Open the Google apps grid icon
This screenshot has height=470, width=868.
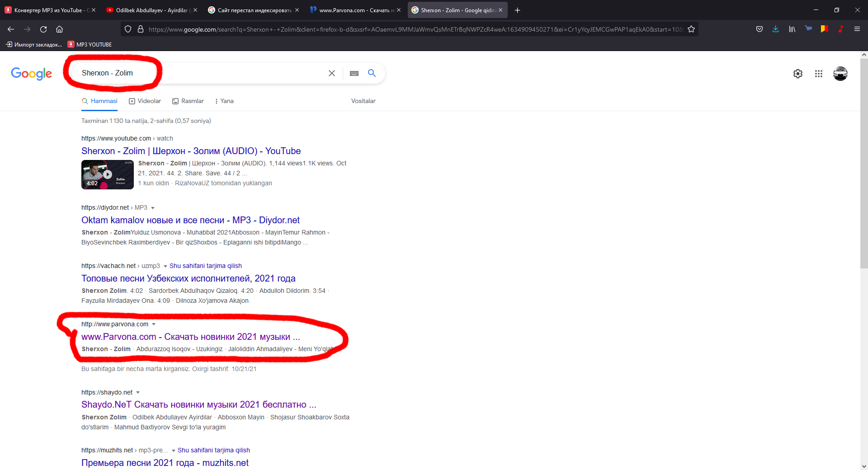(819, 74)
